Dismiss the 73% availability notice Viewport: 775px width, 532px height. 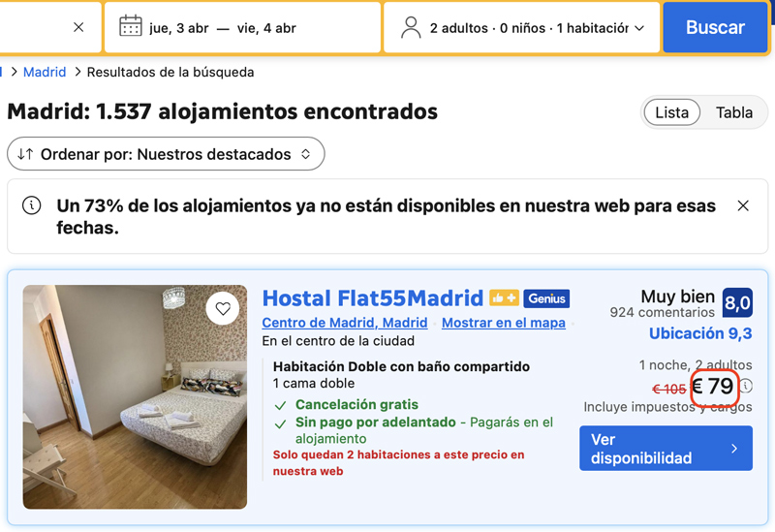tap(743, 205)
